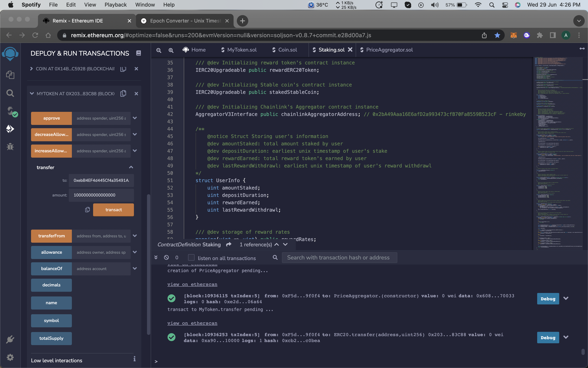This screenshot has height=368, width=588.
Task: Expand the approve function parameters
Action: coord(135,118)
